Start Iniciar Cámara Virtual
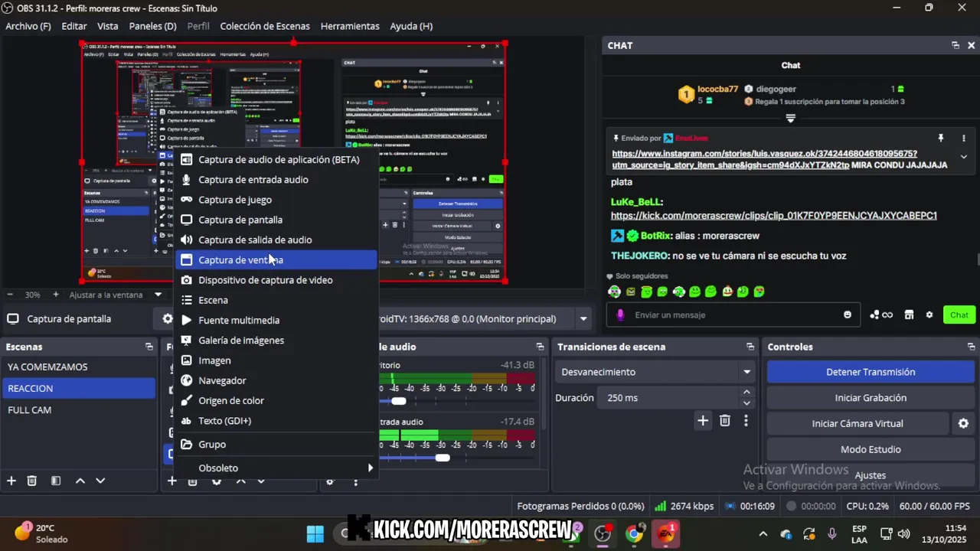 [857, 423]
